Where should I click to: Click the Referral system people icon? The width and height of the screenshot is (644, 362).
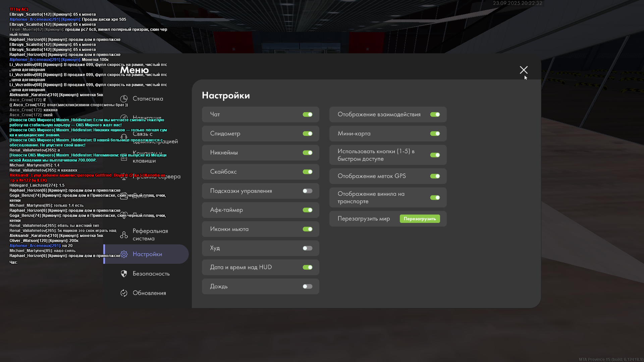[124, 235]
